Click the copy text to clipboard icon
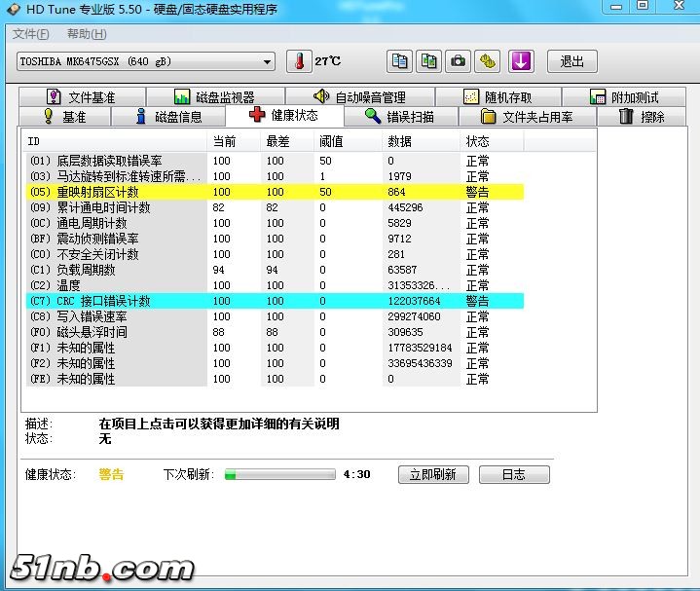This screenshot has width=700, height=591. (399, 61)
